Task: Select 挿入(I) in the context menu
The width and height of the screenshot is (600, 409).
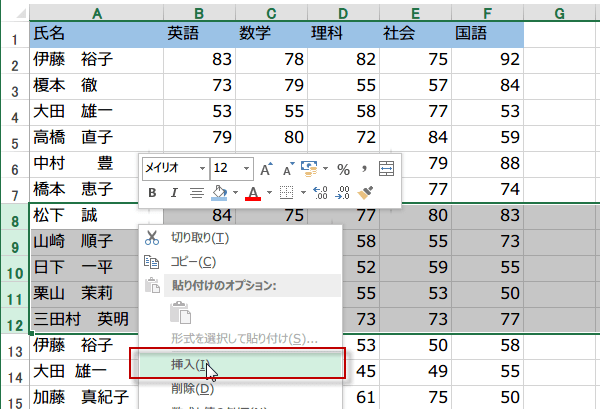Action: [x=240, y=364]
